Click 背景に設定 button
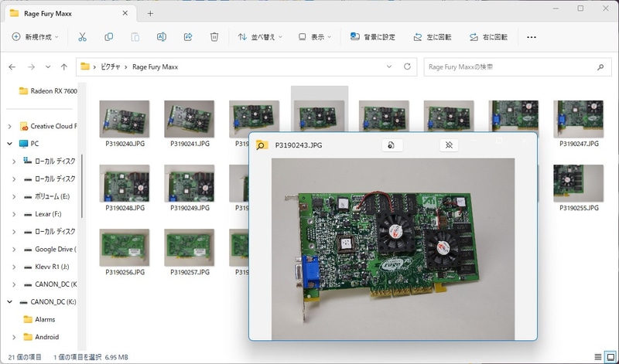619x364 pixels. 373,37
